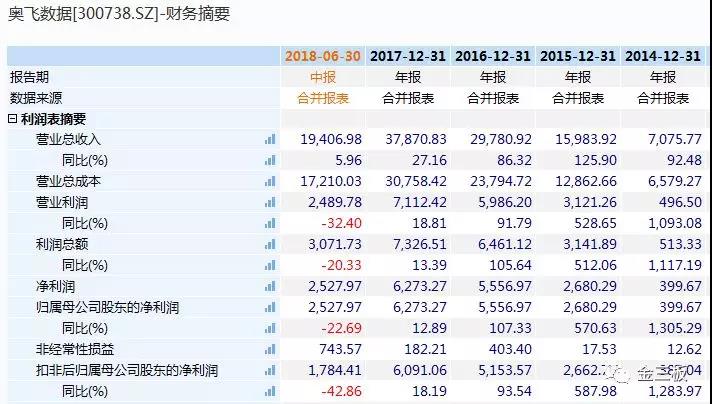Click the trend icon next to 营业利润
This screenshot has width=712, height=404.
pyautogui.click(x=269, y=202)
